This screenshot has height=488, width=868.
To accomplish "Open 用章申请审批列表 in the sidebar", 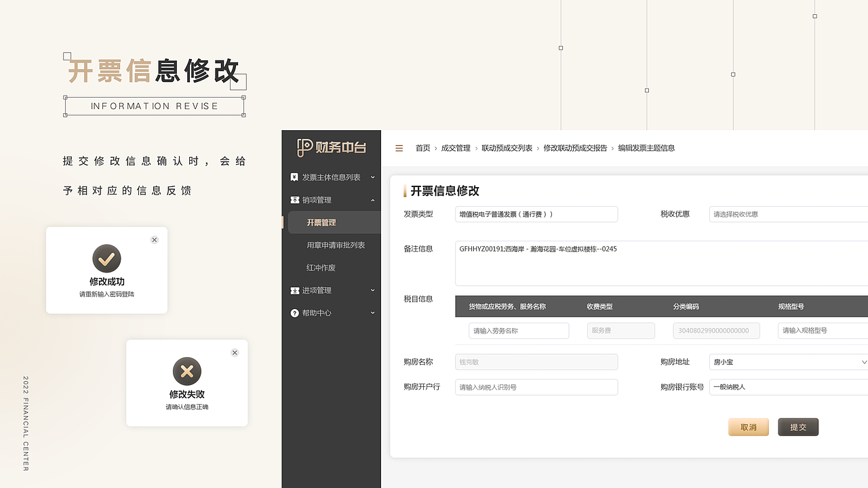I will [x=336, y=245].
